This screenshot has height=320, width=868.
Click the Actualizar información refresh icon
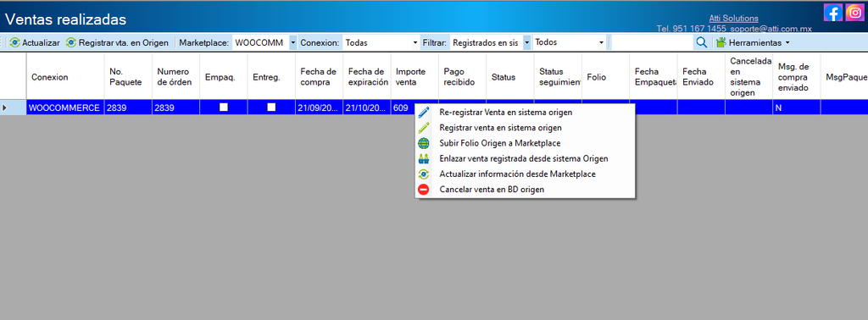pyautogui.click(x=424, y=174)
